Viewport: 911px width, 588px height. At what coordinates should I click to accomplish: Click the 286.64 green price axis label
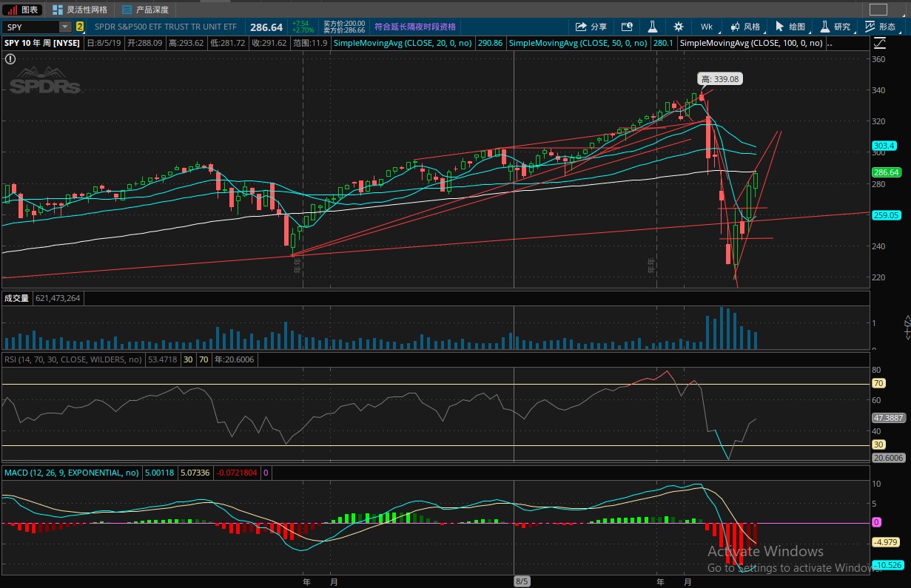886,172
